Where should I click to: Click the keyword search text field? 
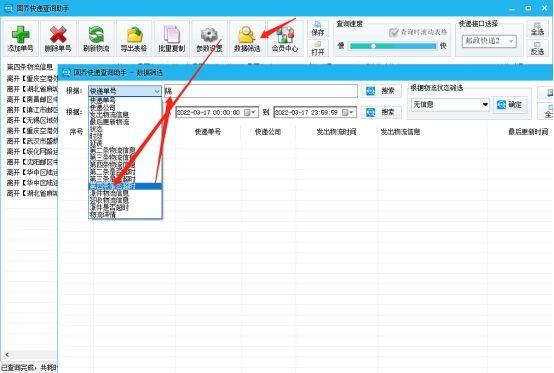[261, 91]
